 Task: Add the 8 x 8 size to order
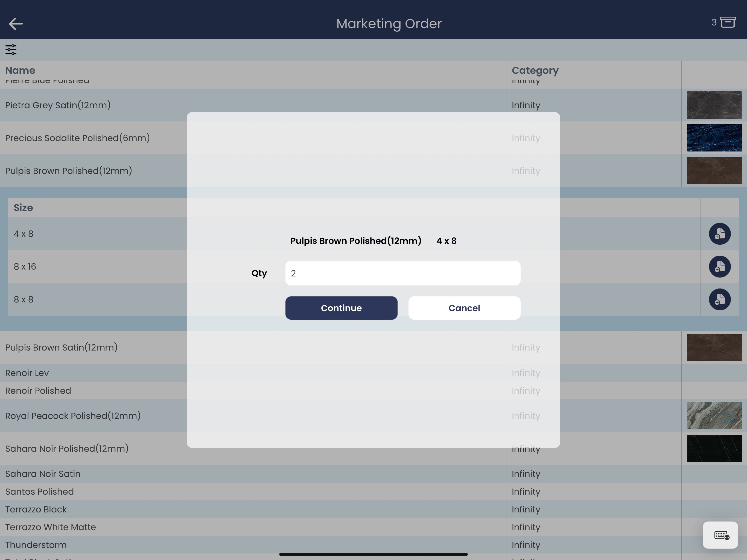pyautogui.click(x=719, y=299)
